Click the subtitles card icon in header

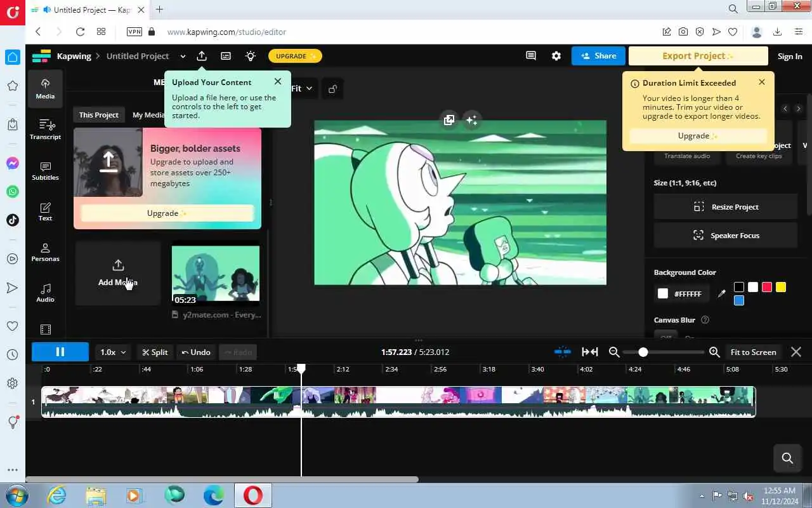point(226,56)
